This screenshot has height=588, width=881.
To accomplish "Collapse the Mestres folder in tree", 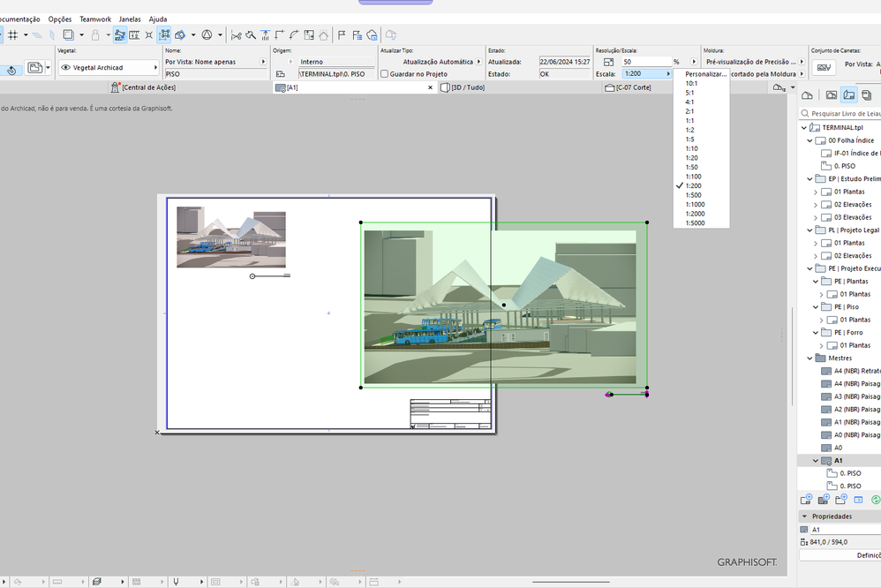I will pyautogui.click(x=810, y=358).
